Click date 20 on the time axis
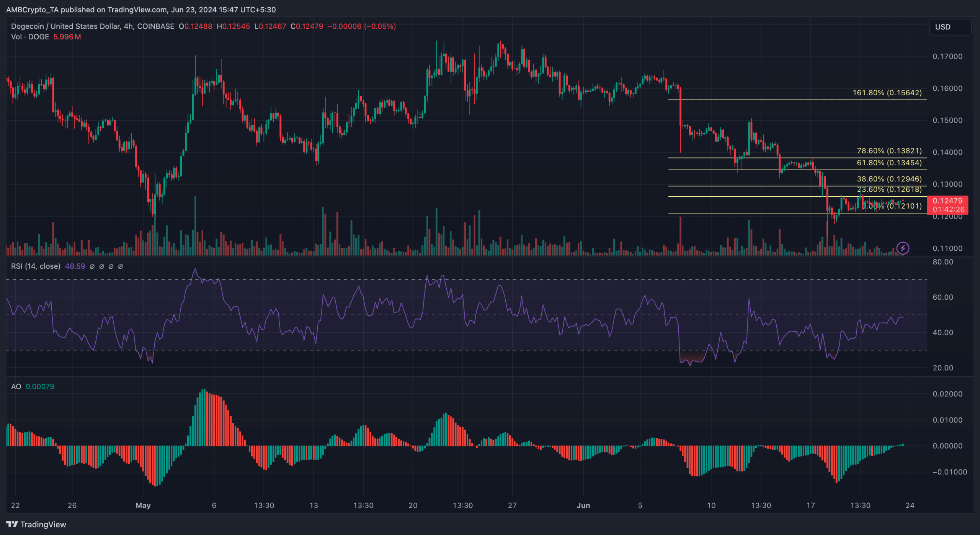The image size is (980, 535). 413,505
